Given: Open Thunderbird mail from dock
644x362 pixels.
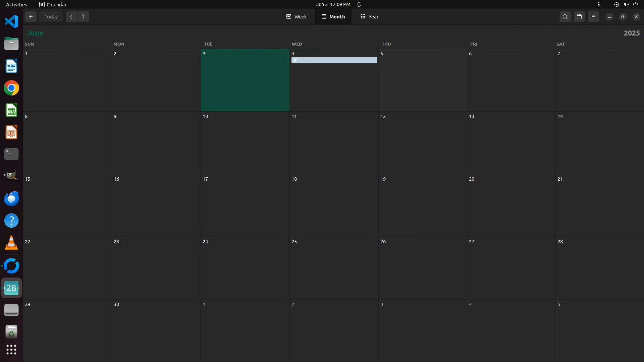Looking at the screenshot, I should pos(11,198).
